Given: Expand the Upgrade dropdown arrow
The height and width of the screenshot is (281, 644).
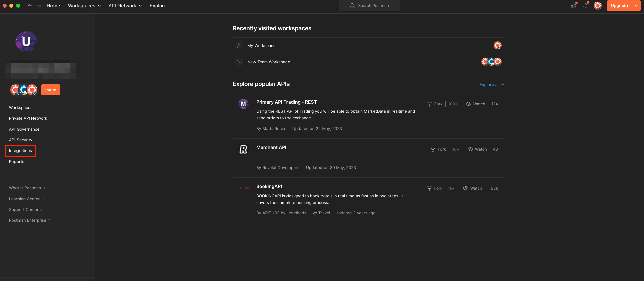Looking at the screenshot, I should (x=636, y=6).
